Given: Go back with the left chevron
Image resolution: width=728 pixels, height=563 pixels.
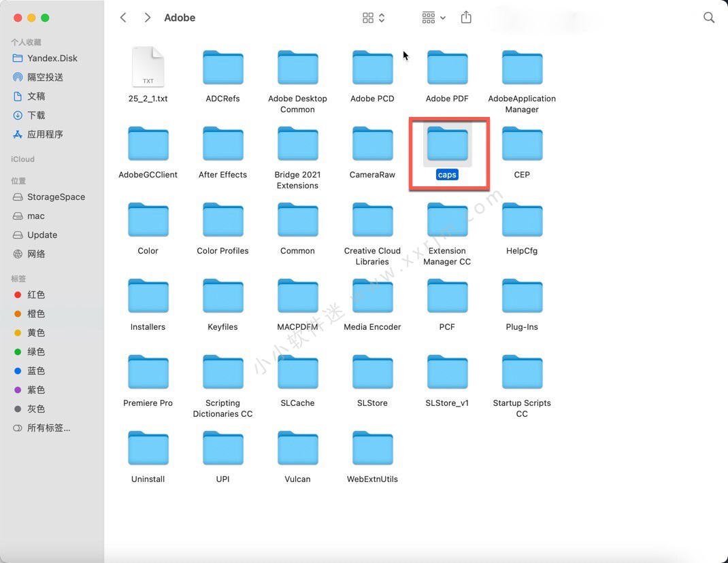Looking at the screenshot, I should pyautogui.click(x=123, y=18).
